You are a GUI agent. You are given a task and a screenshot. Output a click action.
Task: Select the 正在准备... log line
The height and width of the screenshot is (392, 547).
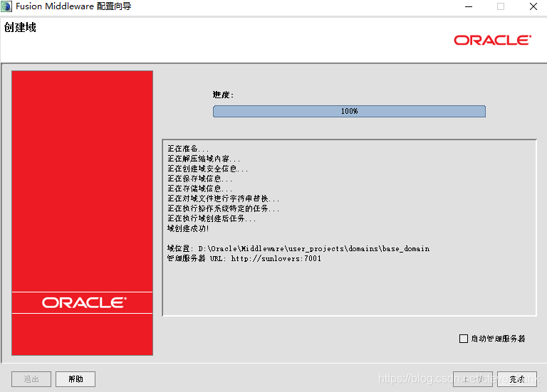188,149
